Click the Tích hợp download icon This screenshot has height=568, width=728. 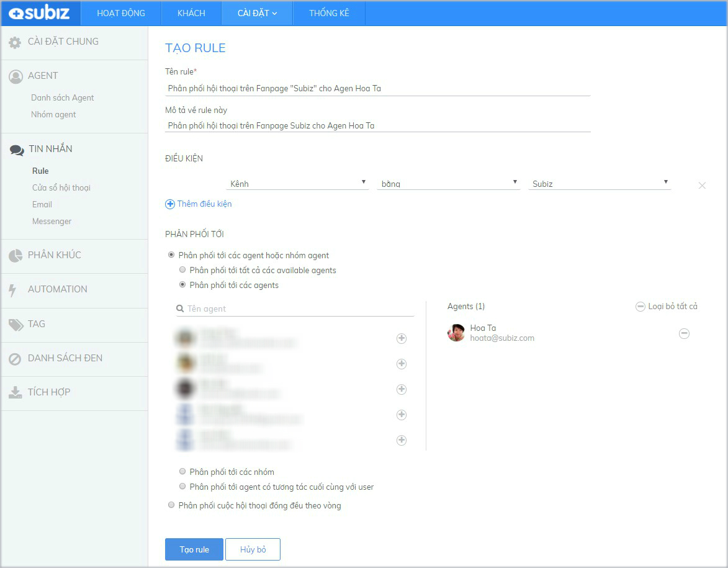15,392
